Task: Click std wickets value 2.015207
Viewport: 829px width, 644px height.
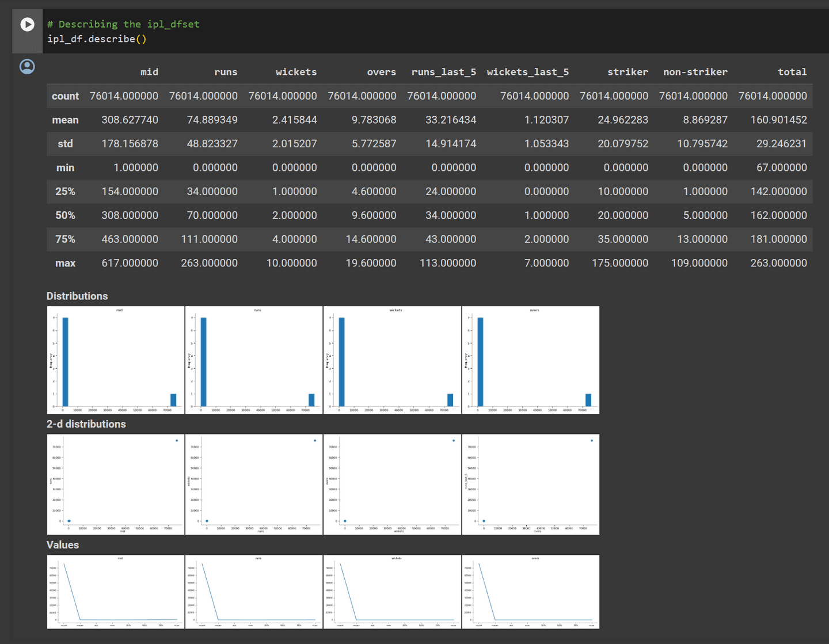Action: [x=294, y=144]
